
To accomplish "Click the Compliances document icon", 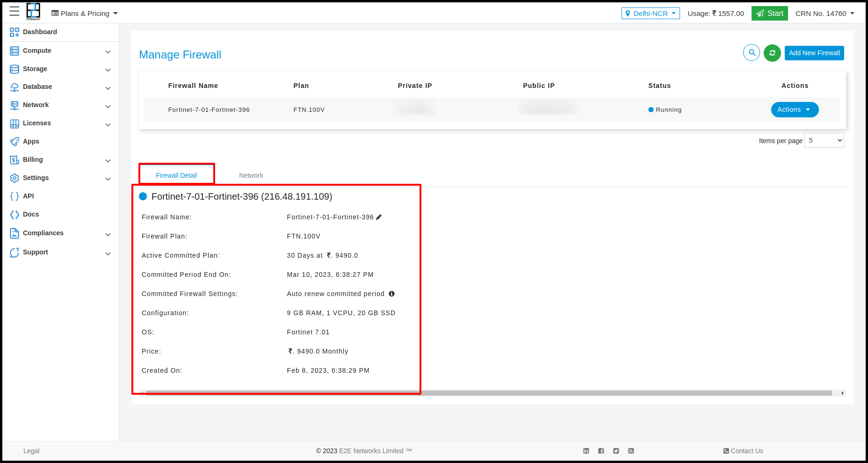I will (x=14, y=233).
